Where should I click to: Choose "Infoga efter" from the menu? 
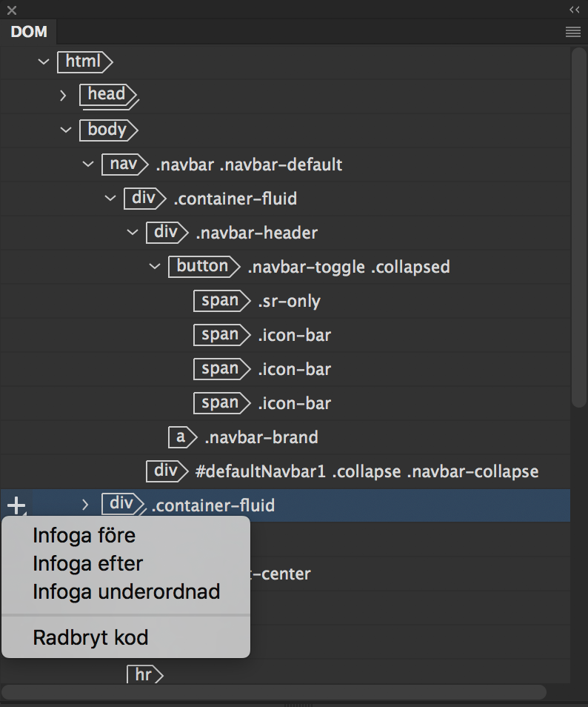87,564
